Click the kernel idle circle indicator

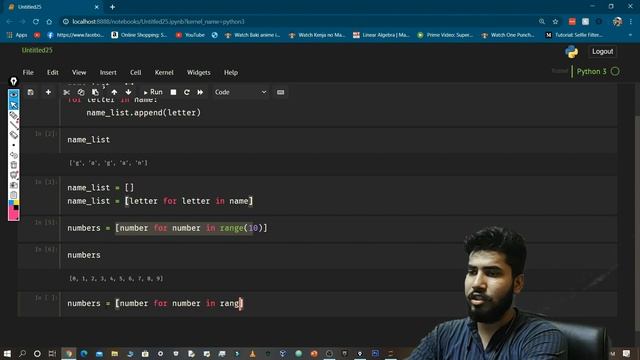click(x=615, y=71)
